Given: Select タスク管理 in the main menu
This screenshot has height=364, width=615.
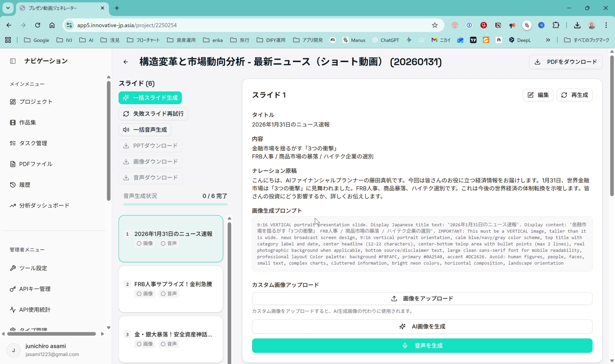Looking at the screenshot, I should [33, 143].
